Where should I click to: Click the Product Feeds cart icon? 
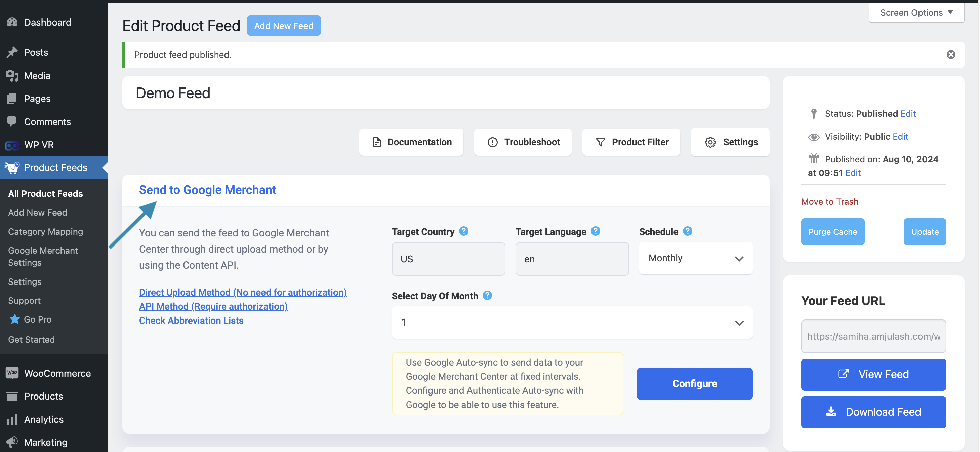click(x=12, y=167)
